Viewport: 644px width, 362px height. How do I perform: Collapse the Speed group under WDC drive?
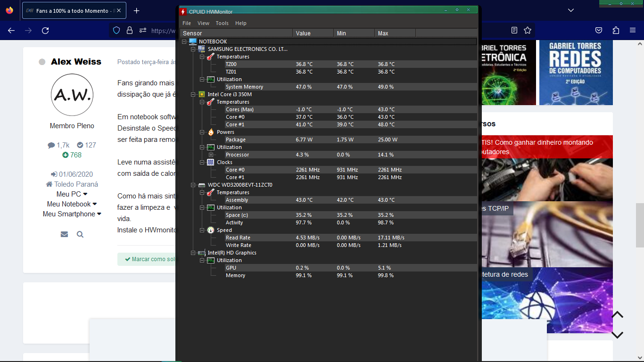tap(202, 230)
